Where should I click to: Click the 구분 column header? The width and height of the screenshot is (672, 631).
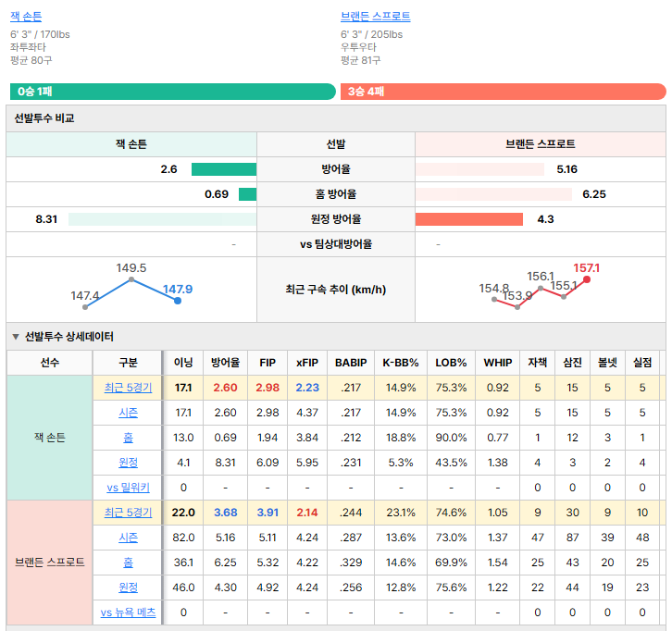pos(128,363)
